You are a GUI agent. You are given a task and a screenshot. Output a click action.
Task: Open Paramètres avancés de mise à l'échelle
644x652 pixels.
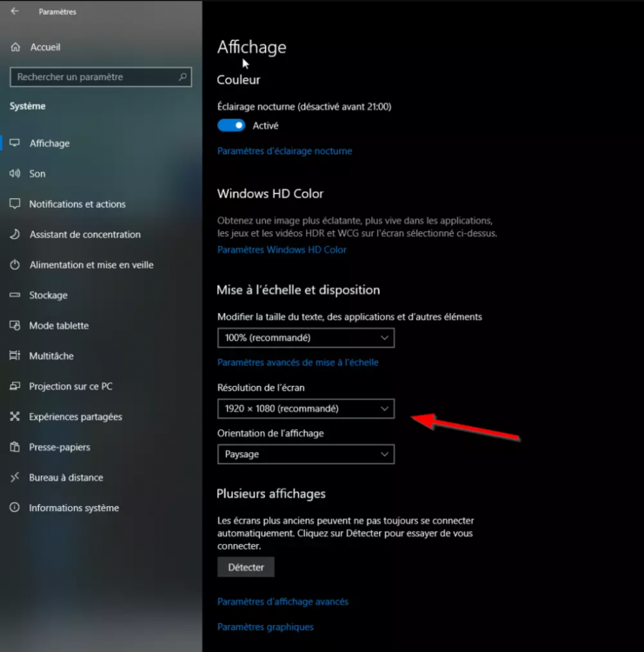click(x=298, y=363)
